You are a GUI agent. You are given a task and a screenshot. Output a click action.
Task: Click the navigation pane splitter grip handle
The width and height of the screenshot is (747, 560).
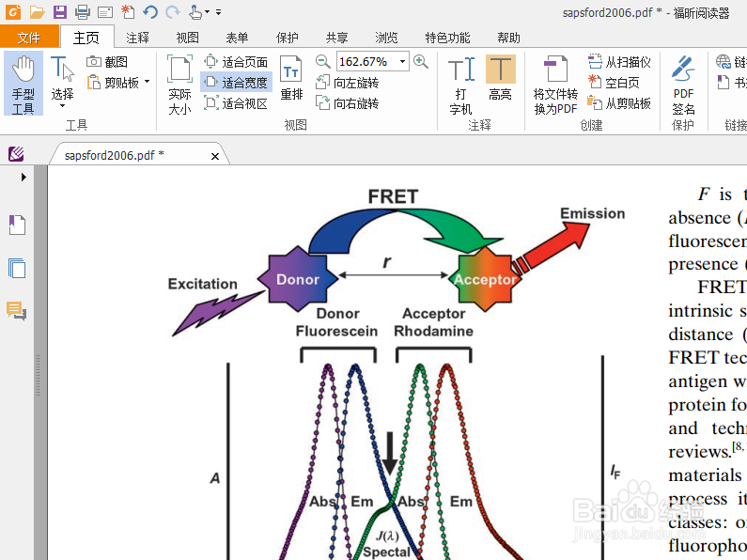(x=38, y=376)
